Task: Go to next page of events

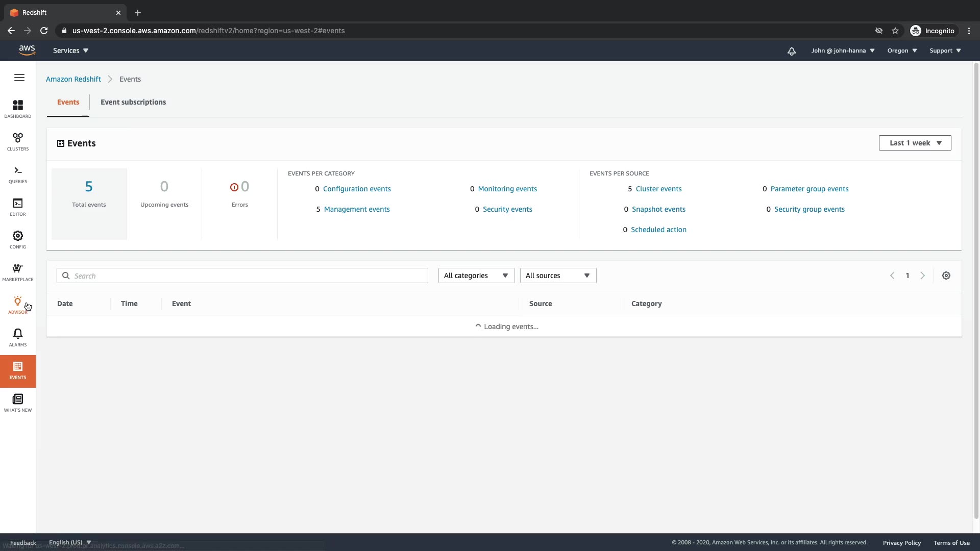Action: pos(922,275)
